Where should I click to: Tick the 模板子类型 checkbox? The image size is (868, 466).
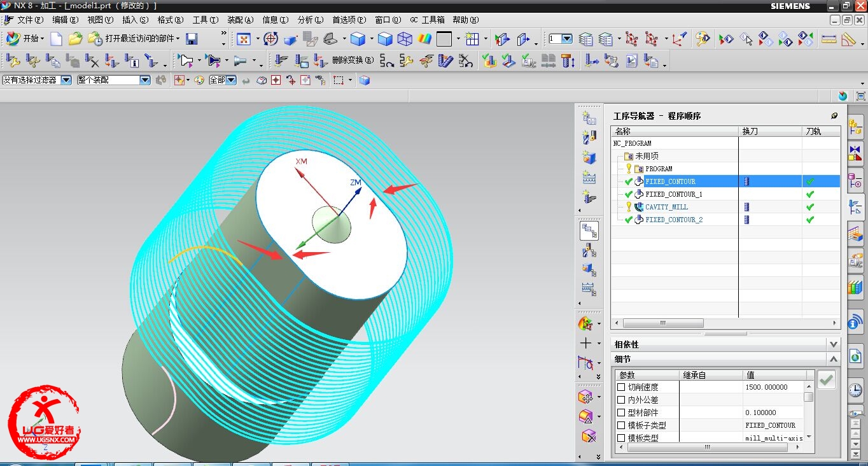622,425
